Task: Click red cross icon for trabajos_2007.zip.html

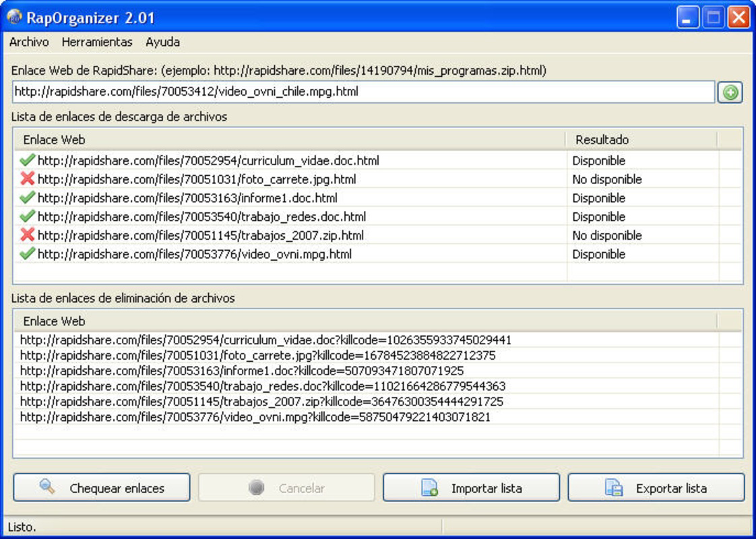Action: click(28, 235)
